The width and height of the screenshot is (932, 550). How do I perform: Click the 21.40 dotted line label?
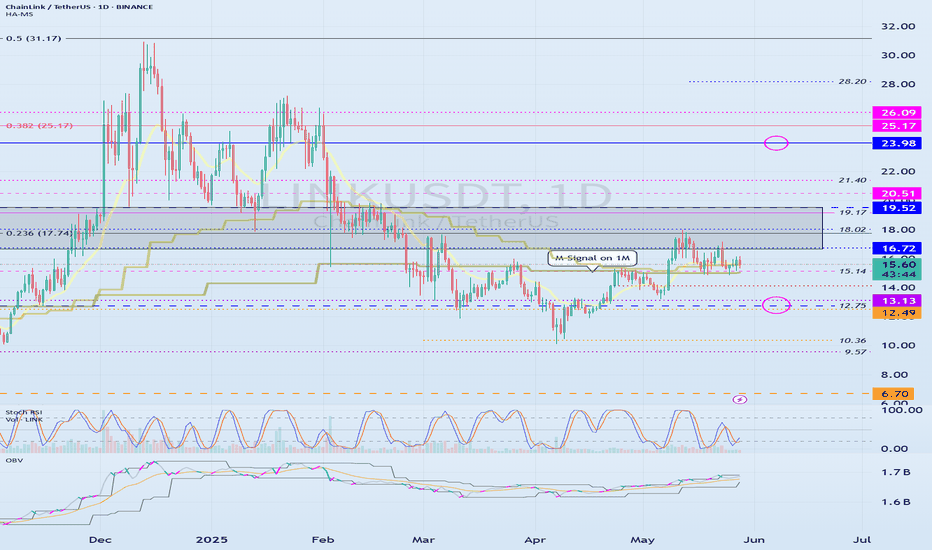coord(852,180)
